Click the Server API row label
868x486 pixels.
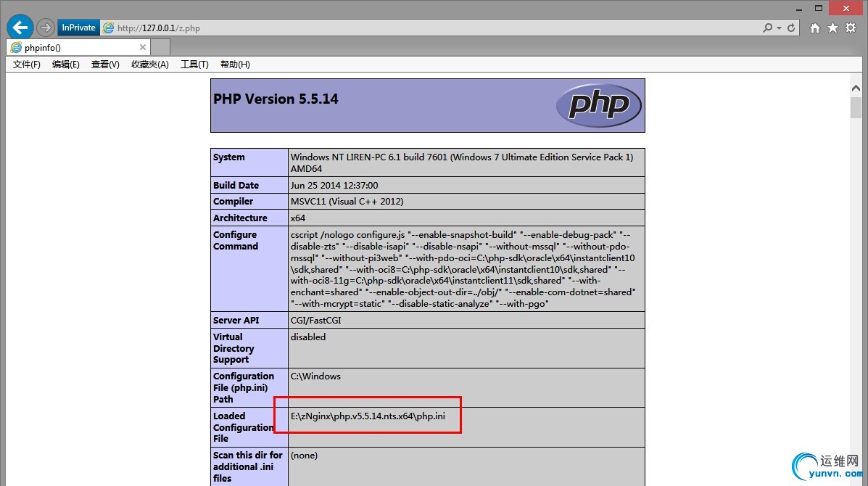click(236, 321)
